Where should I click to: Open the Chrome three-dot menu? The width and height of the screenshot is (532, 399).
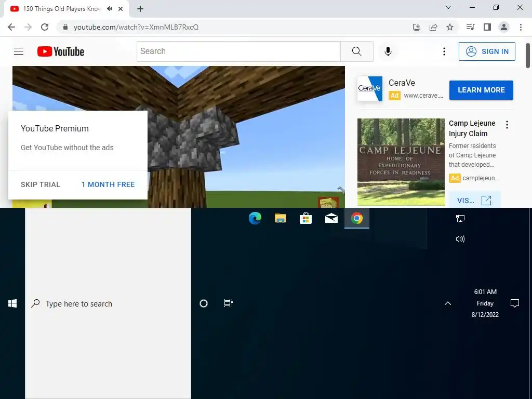(521, 27)
